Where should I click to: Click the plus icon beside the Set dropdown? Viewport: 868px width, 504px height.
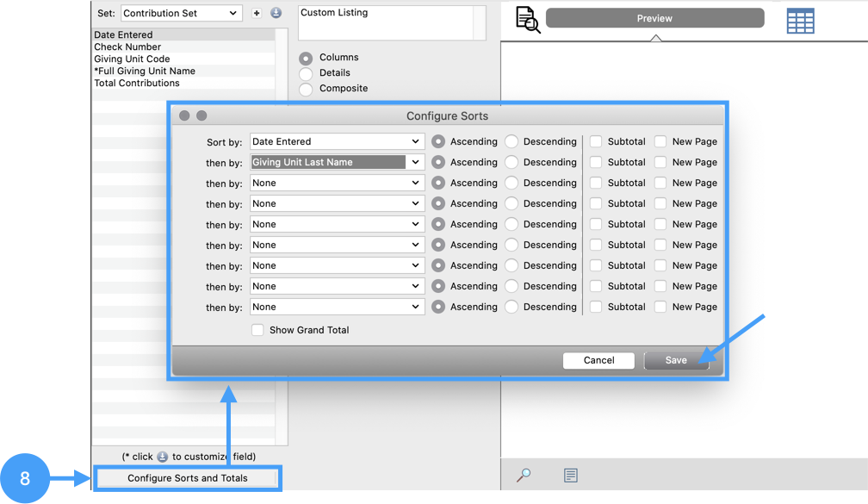coord(257,13)
